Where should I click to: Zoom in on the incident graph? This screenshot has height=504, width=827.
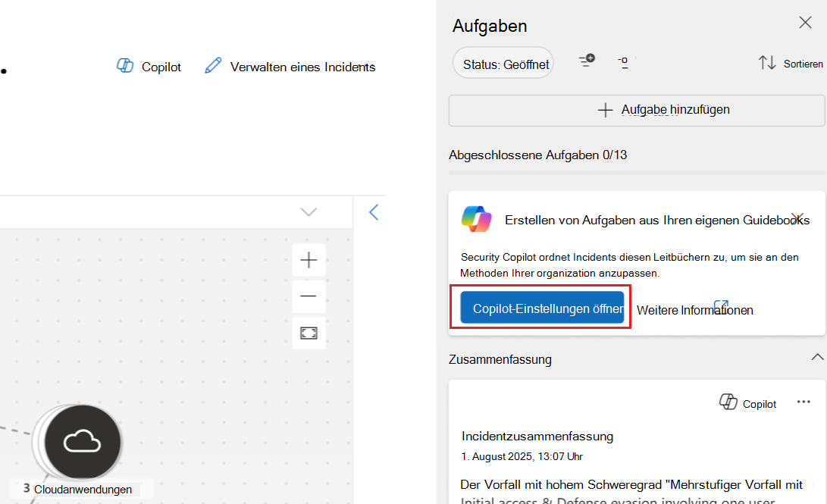(309, 259)
